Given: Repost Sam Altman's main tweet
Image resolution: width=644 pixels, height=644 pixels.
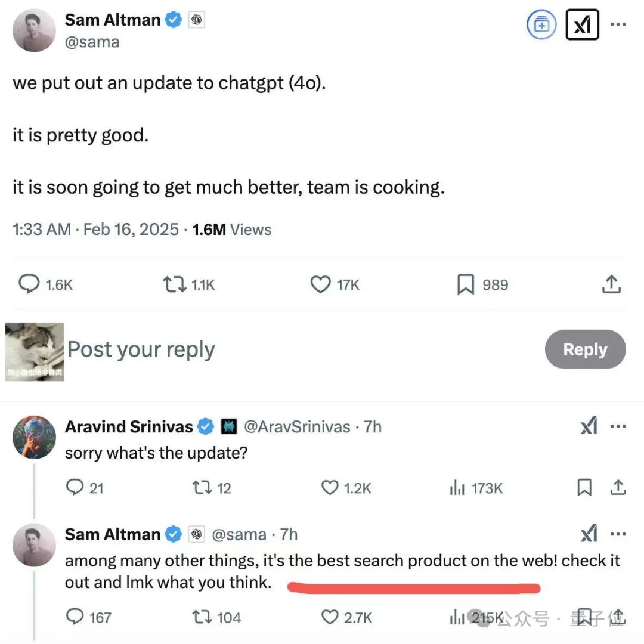Looking at the screenshot, I should point(175,284).
